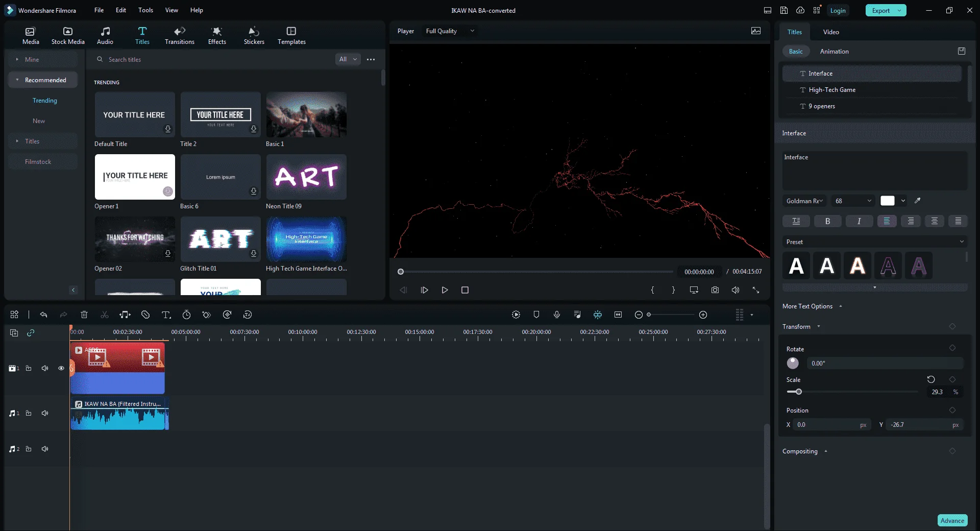Click the marker shield icon in timeline toolbar
The image size is (980, 531).
[x=536, y=315]
